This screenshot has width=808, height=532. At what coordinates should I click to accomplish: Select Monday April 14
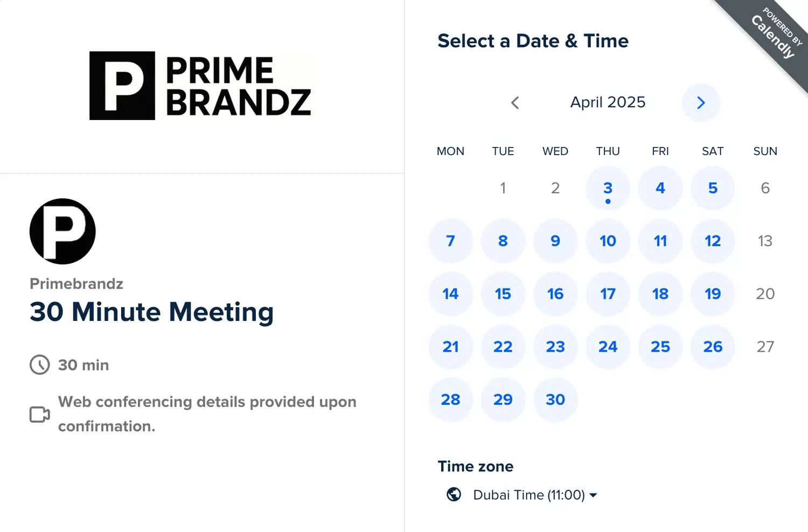[450, 293]
